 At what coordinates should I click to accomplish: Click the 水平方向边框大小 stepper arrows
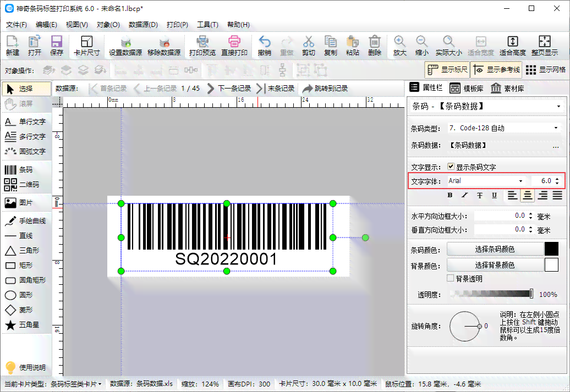[531, 216]
